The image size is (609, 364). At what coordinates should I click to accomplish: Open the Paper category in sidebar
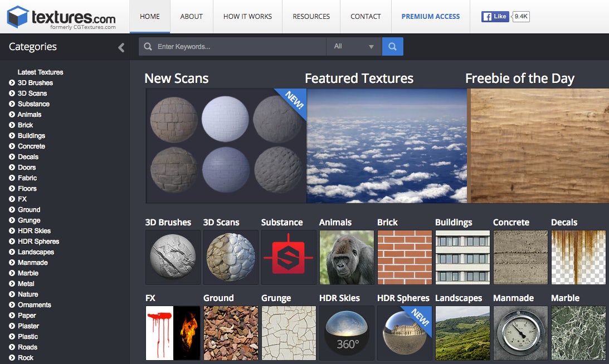click(27, 316)
